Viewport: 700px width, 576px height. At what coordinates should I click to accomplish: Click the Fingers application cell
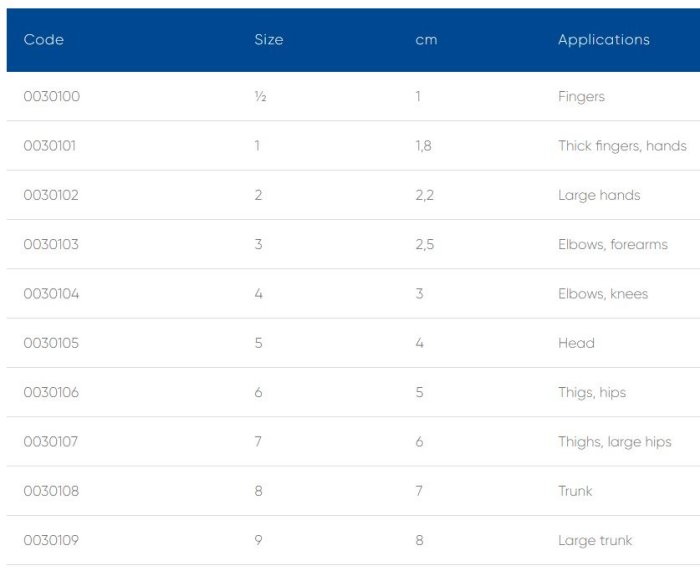click(x=581, y=97)
